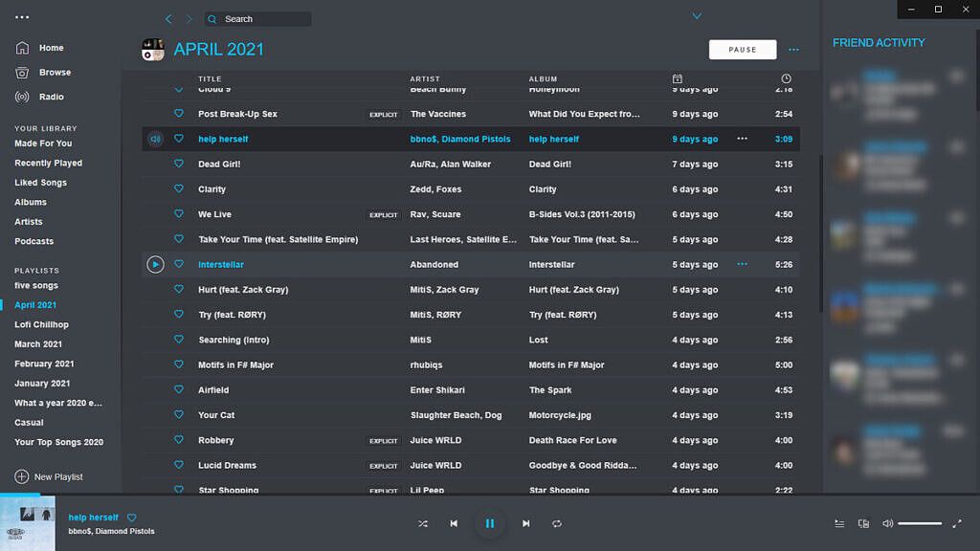Open artist link Juice WRLD on Robbery row
980x551 pixels.
(x=435, y=440)
